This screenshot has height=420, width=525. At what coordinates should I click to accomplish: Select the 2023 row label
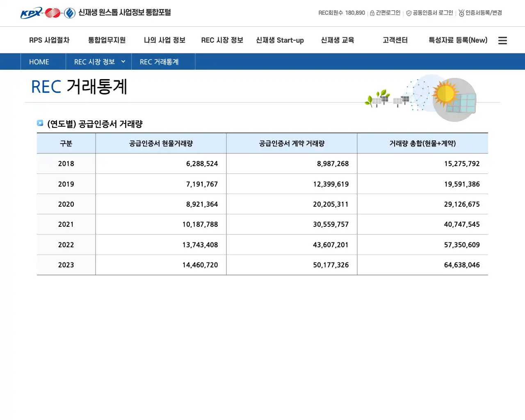pyautogui.click(x=66, y=265)
